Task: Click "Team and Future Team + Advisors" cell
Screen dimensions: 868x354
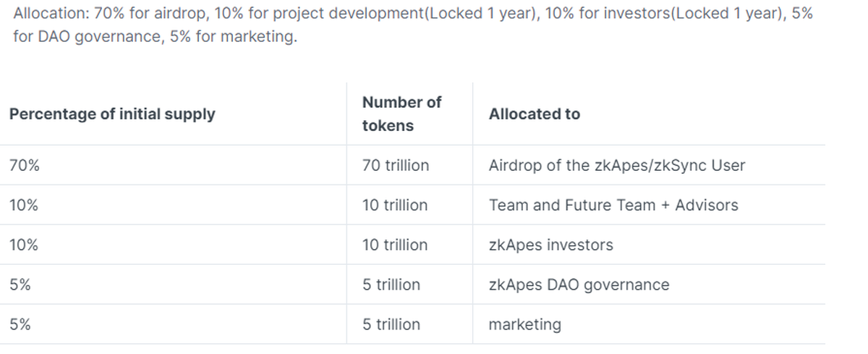Action: (x=613, y=206)
